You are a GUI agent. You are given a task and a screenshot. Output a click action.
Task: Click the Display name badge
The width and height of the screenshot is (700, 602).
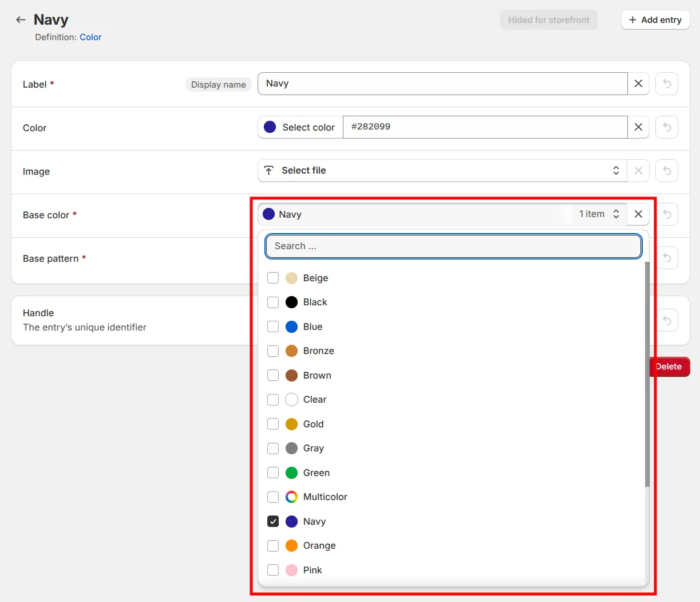point(218,84)
